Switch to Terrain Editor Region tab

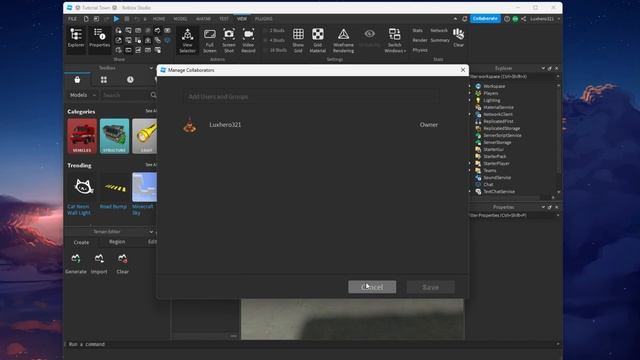(117, 242)
